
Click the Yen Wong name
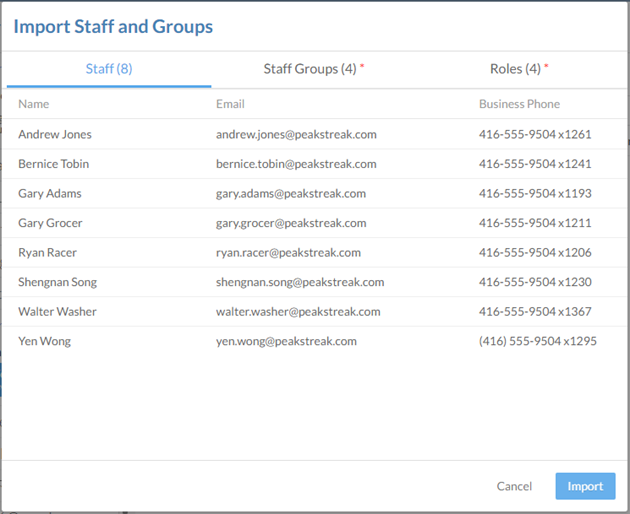[x=44, y=341]
